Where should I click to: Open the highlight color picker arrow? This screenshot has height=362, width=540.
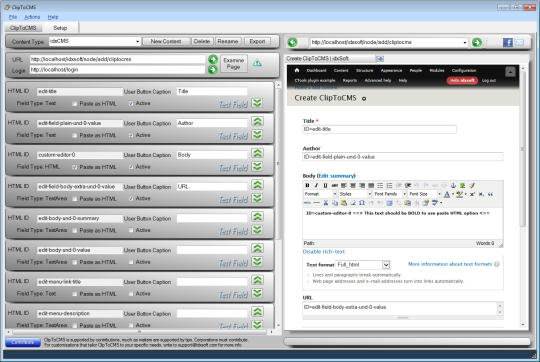[x=466, y=194]
